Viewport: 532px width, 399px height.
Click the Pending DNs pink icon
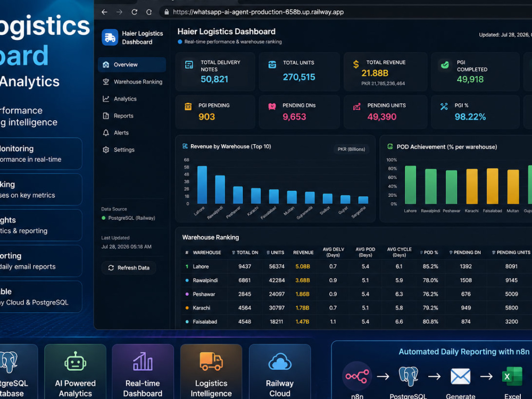point(272,106)
